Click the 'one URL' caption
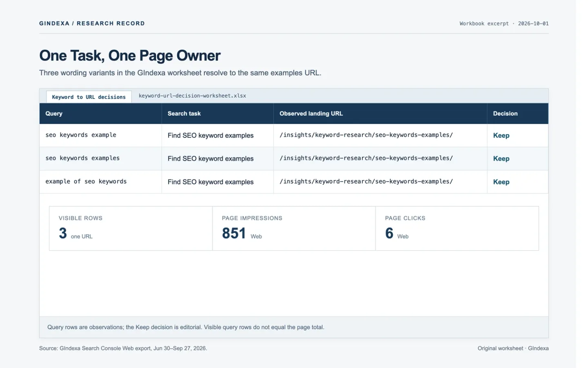The height and width of the screenshot is (368, 588). click(82, 236)
